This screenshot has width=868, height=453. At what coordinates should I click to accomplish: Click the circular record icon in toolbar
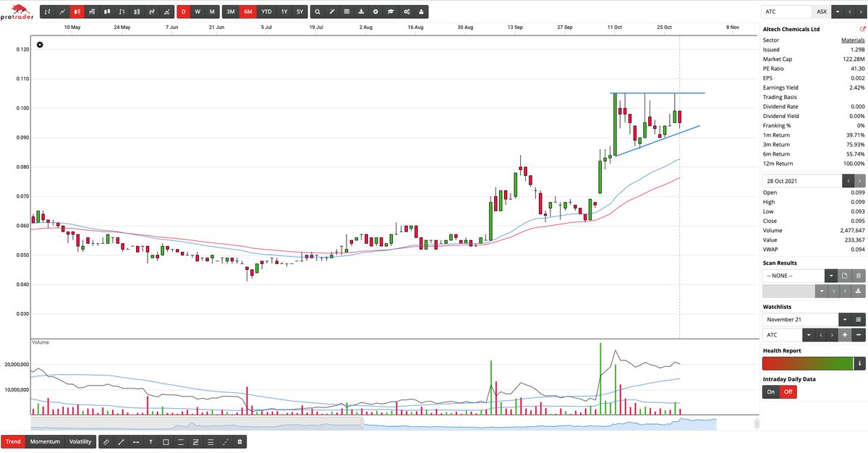click(x=375, y=12)
